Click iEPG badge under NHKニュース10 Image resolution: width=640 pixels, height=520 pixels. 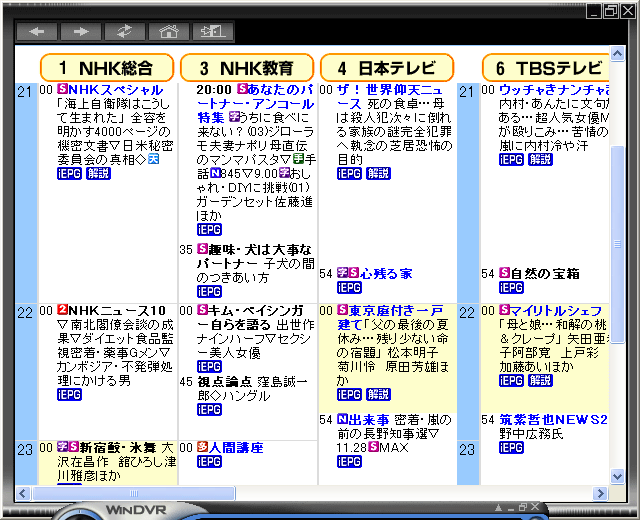pos(69,395)
